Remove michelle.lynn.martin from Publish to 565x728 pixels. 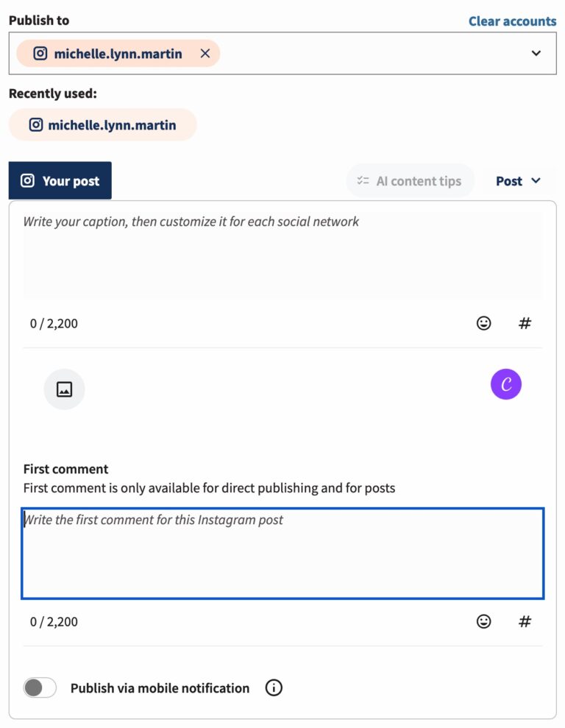point(205,53)
